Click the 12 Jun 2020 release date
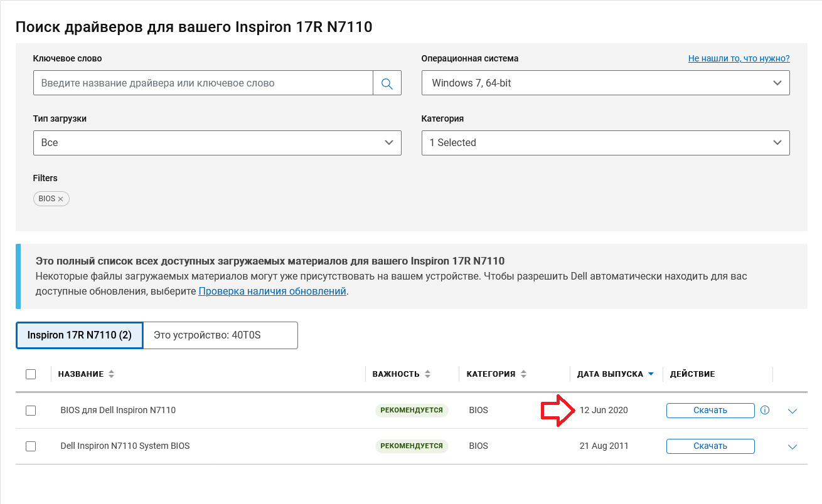 [604, 411]
